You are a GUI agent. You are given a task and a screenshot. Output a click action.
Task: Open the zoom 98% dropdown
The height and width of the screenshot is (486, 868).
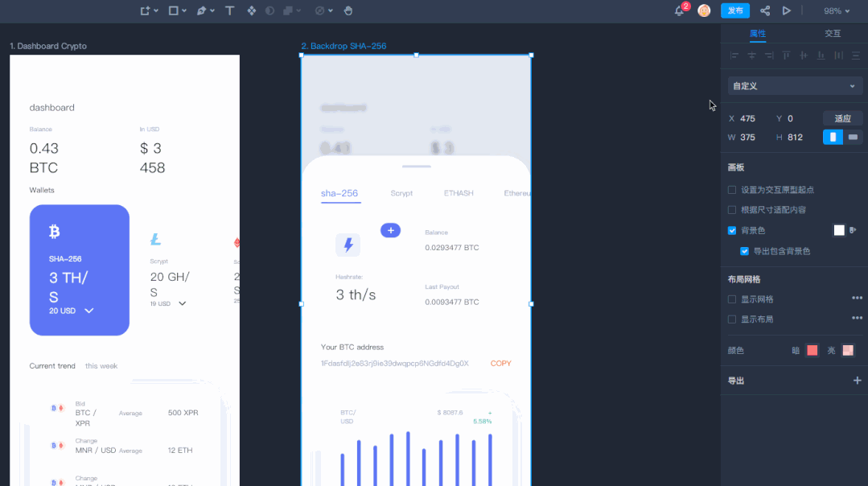click(837, 10)
